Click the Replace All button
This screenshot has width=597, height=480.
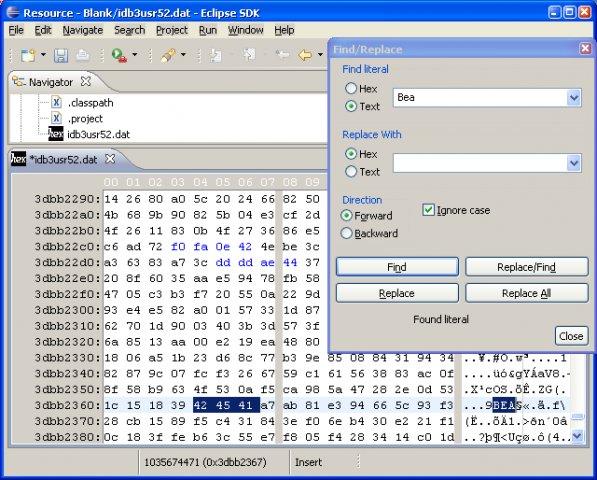(527, 293)
